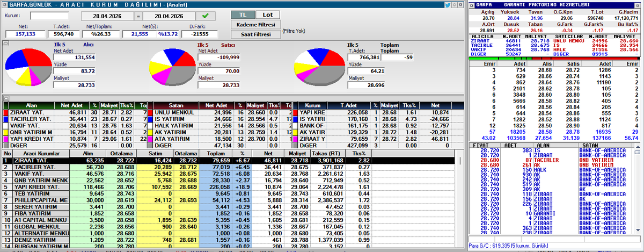Viewport: 644px width, 252px height.
Task: Click the green checkmark to apply dates
Action: [x=206, y=16]
